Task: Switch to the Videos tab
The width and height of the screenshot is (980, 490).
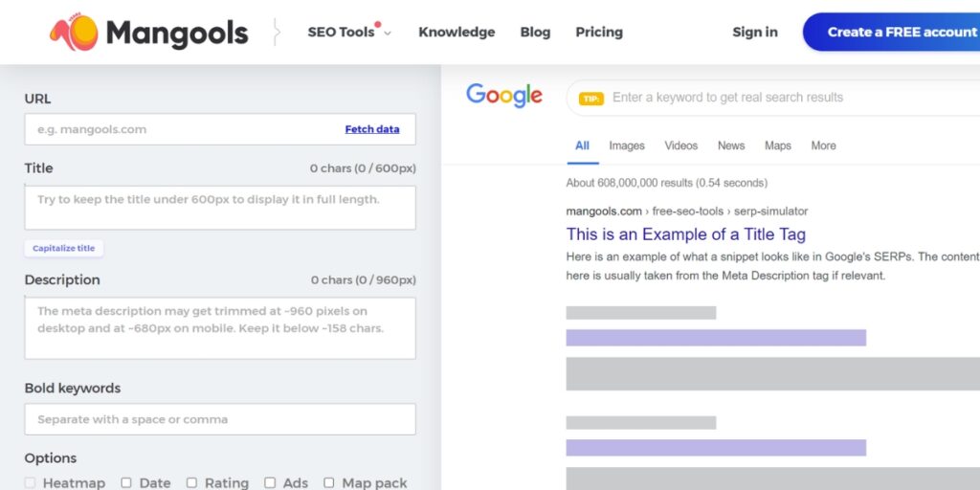Action: [x=680, y=145]
